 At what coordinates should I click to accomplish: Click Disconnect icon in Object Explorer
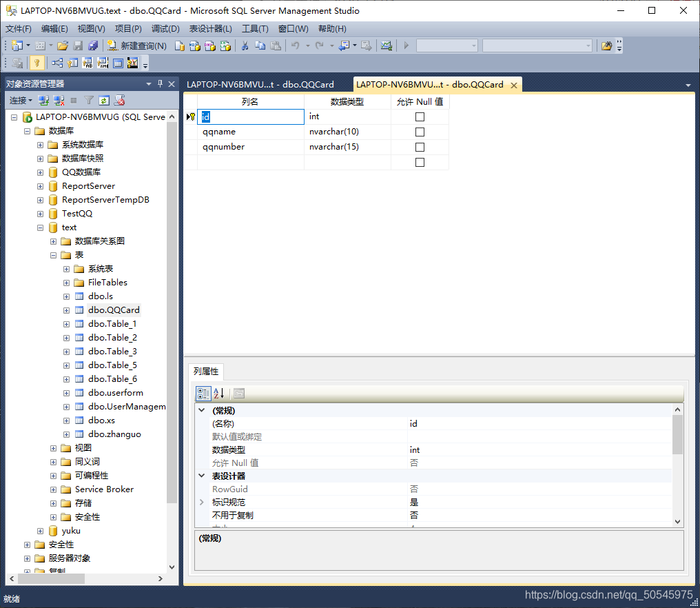pyautogui.click(x=59, y=101)
